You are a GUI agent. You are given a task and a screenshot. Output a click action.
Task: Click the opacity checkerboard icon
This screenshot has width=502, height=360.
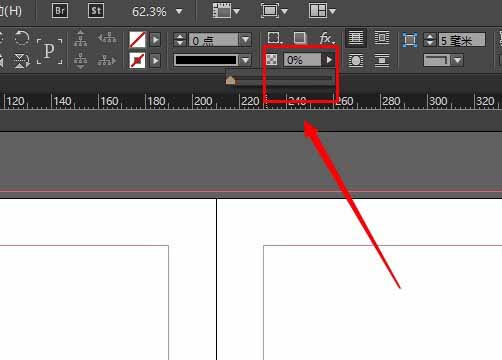click(x=272, y=60)
